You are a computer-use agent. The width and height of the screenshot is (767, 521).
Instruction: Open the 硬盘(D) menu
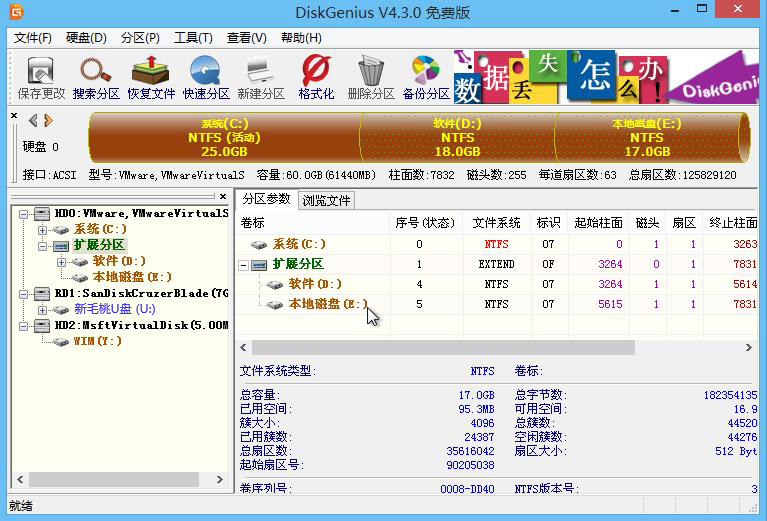point(86,38)
